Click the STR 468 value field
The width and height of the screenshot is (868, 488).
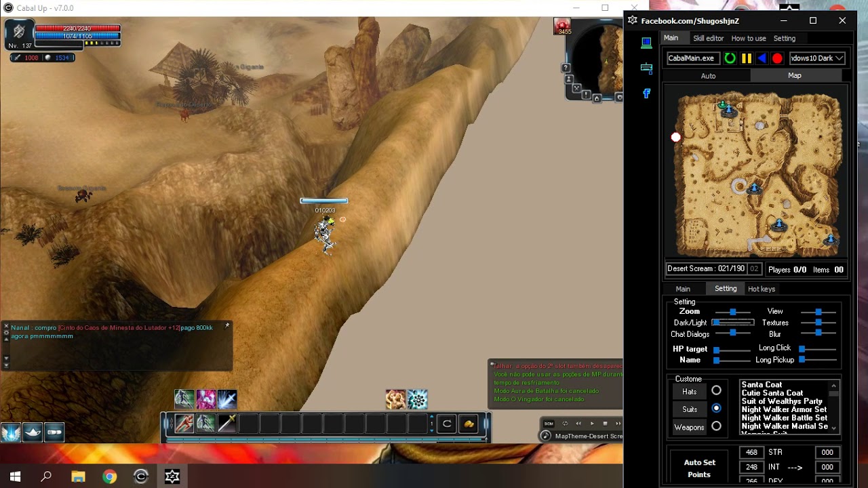pyautogui.click(x=751, y=452)
